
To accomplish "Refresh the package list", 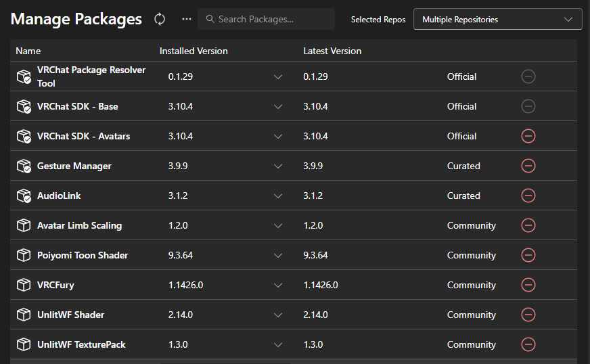I will pos(160,19).
